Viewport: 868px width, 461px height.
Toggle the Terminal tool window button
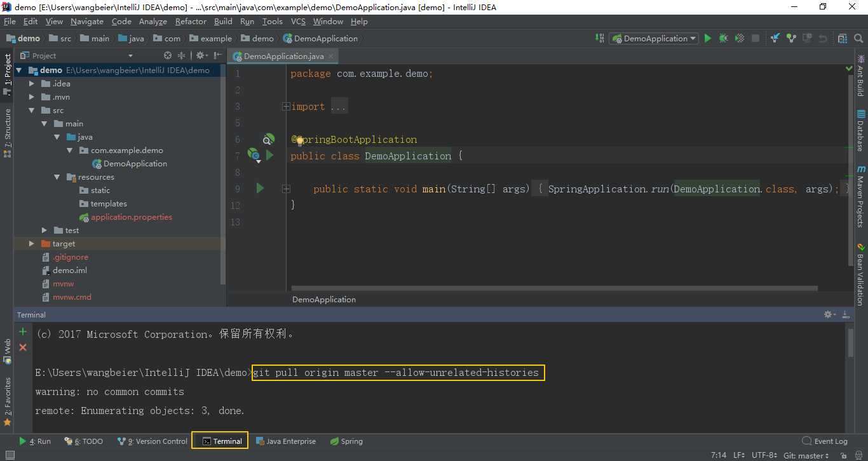220,441
